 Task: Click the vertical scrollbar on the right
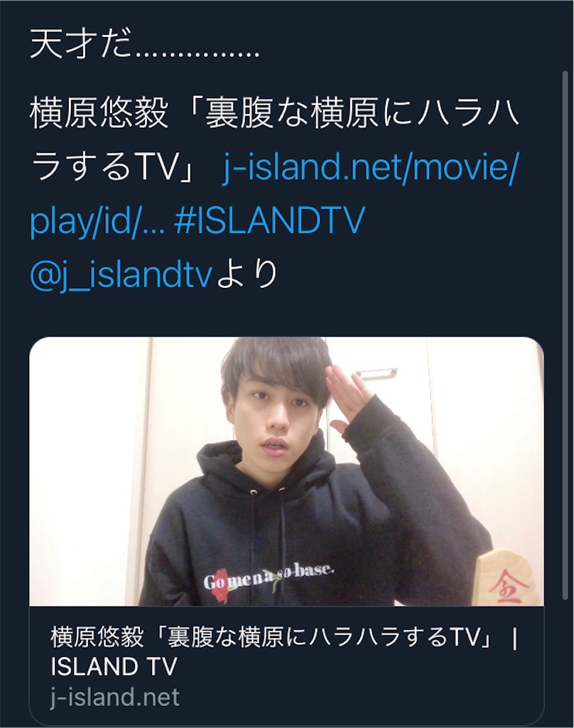click(x=565, y=334)
